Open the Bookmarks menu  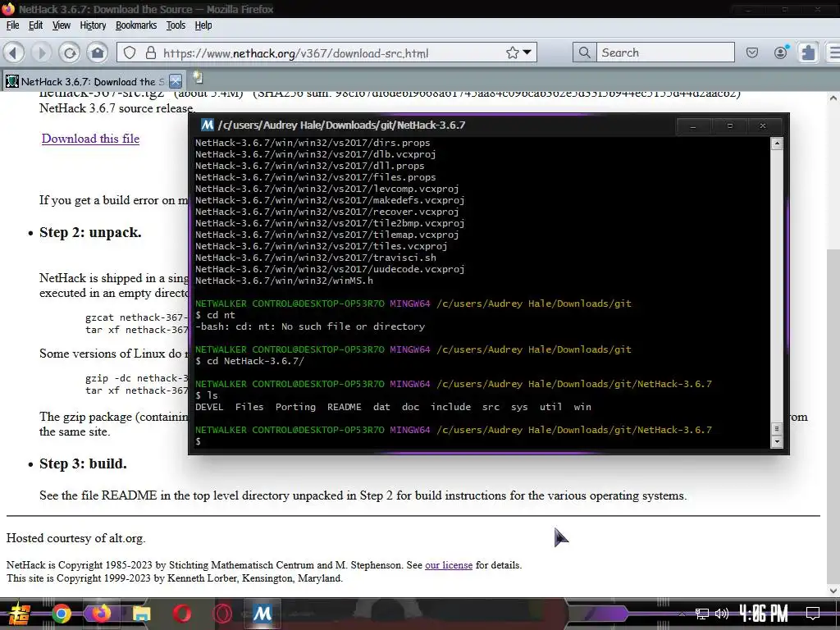point(136,25)
